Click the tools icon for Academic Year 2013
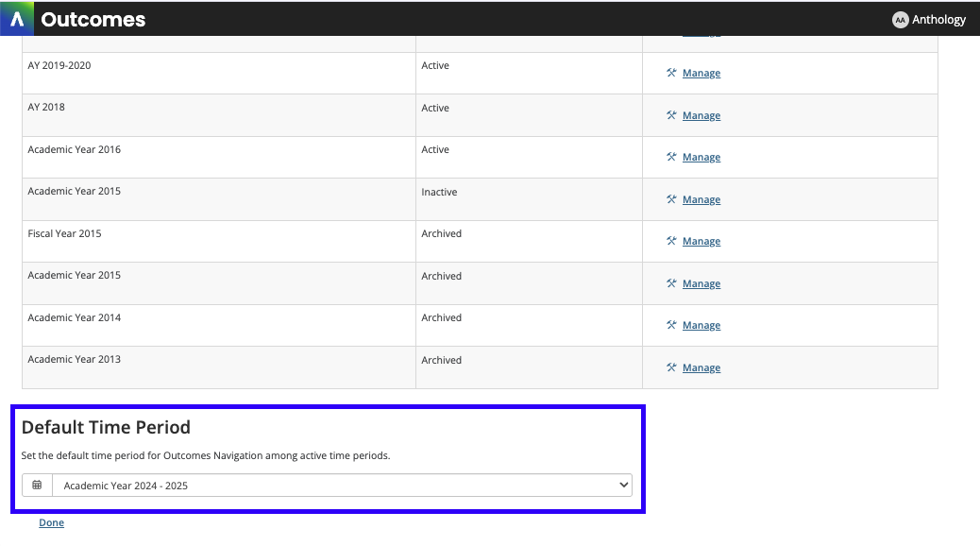The width and height of the screenshot is (980, 546). tap(671, 367)
